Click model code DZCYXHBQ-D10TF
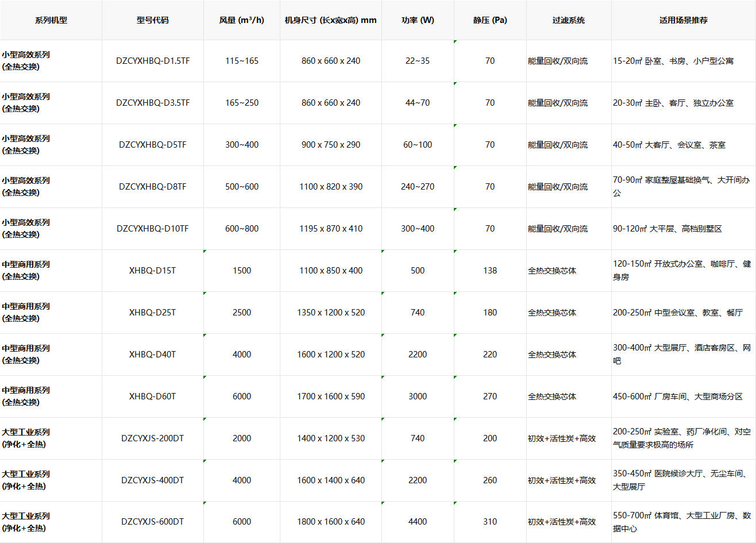 [153, 229]
